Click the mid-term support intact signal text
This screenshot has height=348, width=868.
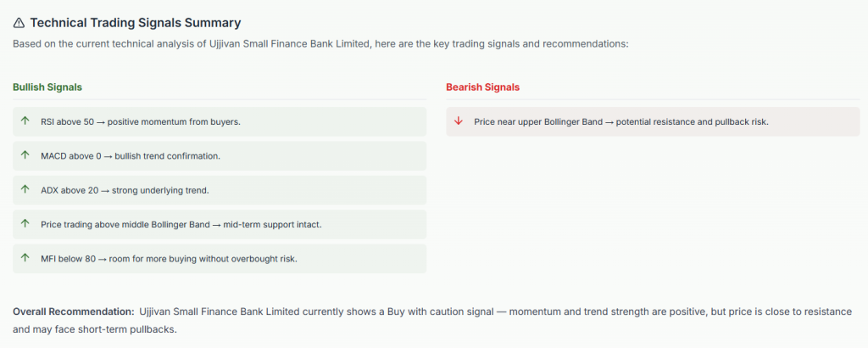click(x=181, y=224)
